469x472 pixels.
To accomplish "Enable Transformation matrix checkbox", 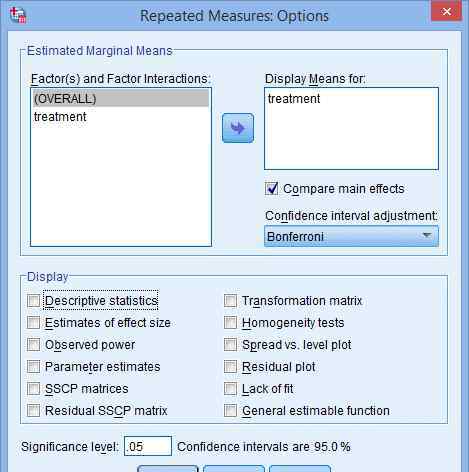I will [230, 301].
